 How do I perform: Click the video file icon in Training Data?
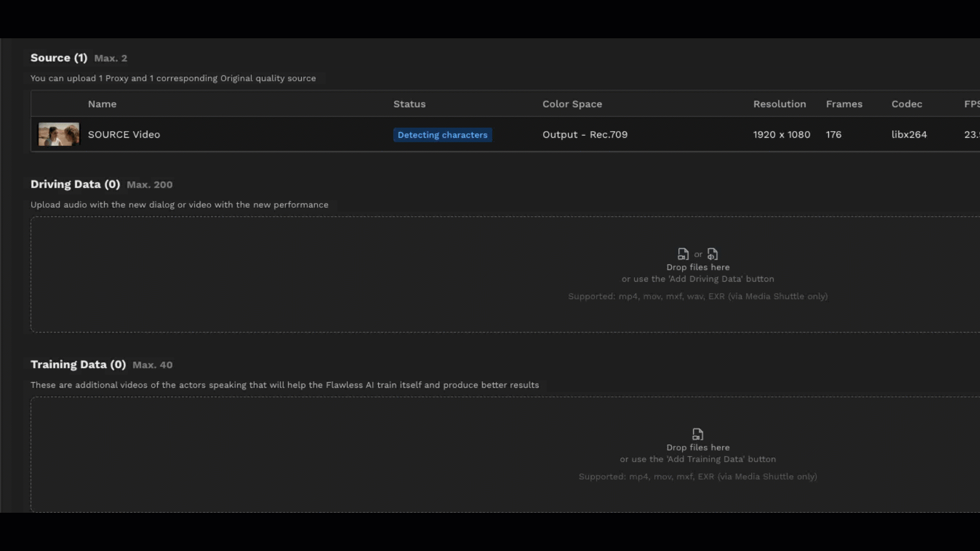click(698, 434)
